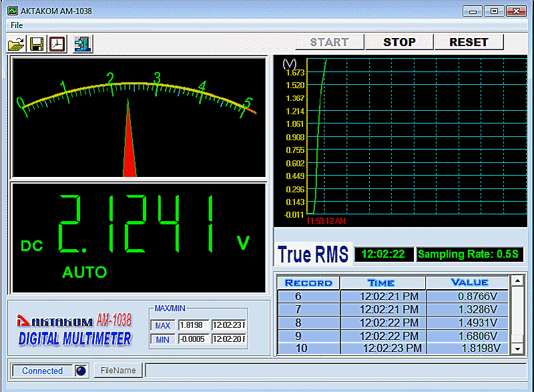Image resolution: width=534 pixels, height=392 pixels.
Task: Select the VALUE column header
Action: click(x=469, y=282)
